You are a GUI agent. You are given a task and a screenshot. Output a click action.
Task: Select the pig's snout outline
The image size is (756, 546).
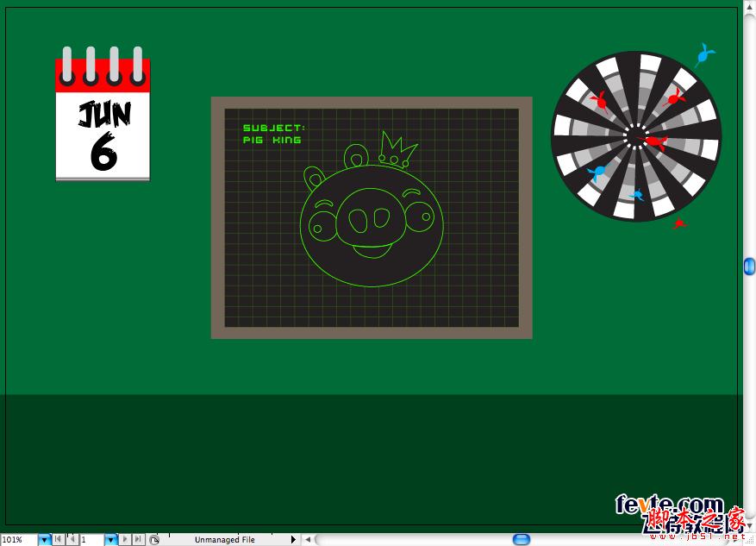tap(372, 217)
